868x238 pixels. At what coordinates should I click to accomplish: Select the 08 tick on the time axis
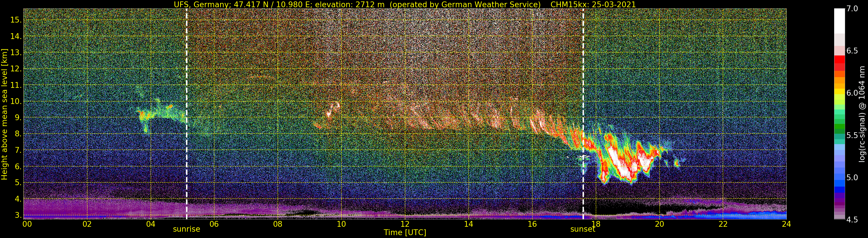click(278, 224)
